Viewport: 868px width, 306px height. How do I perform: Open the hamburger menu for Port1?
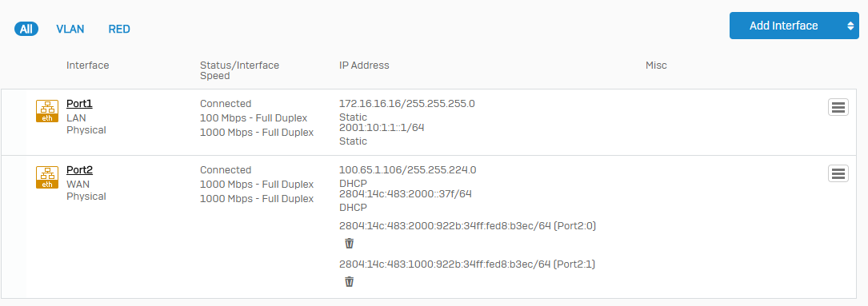[x=838, y=107]
